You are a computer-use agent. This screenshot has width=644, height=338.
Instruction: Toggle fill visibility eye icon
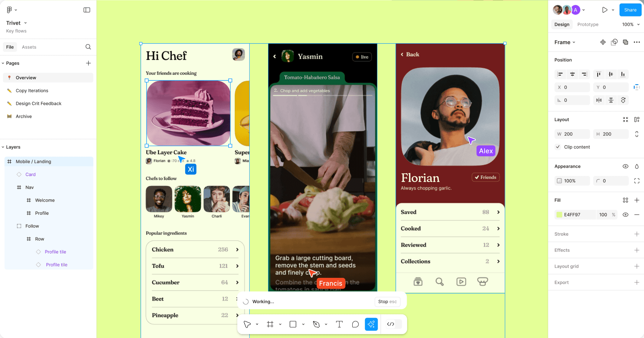pyautogui.click(x=625, y=215)
